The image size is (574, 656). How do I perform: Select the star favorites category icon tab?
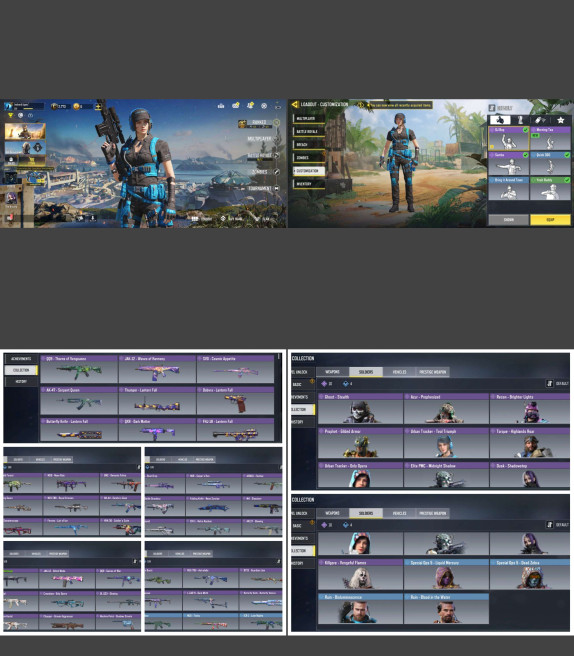561,120
